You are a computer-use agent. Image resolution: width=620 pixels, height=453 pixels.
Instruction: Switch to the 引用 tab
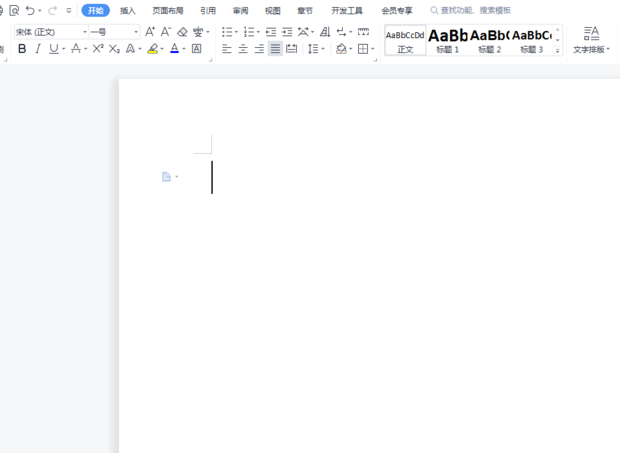click(208, 11)
